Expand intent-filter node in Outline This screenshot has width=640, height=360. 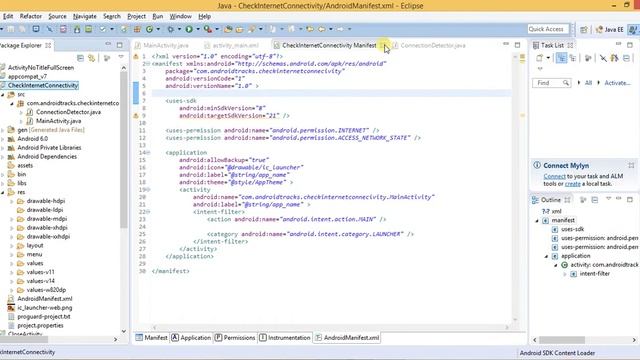pos(565,274)
